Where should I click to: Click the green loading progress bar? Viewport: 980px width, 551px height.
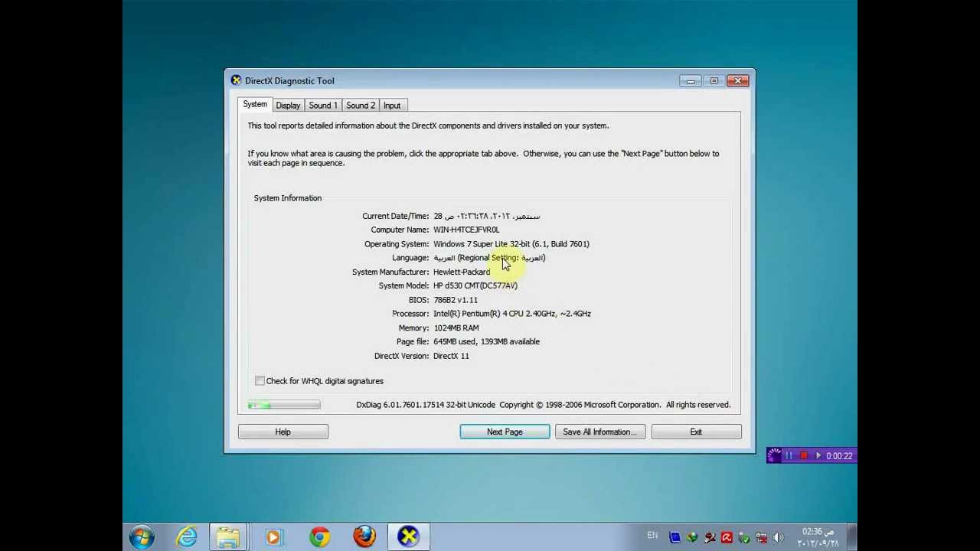click(284, 405)
